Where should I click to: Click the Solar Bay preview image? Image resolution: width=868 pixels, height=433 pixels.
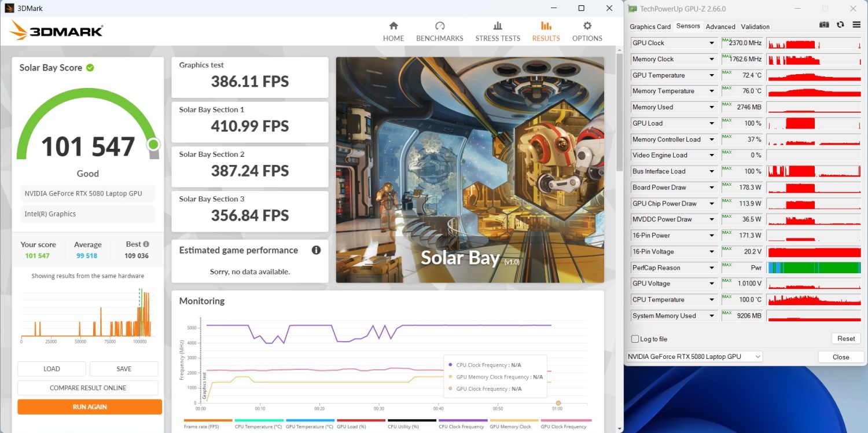point(470,170)
